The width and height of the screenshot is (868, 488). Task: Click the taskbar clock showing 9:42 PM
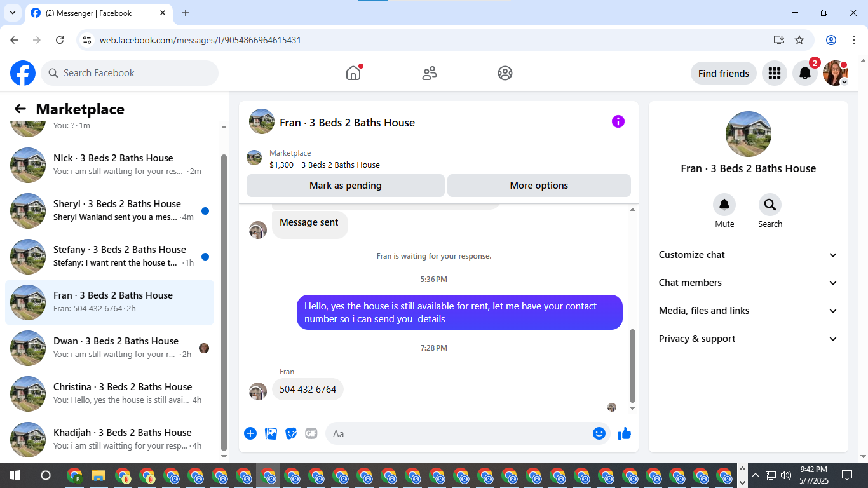coord(813,475)
